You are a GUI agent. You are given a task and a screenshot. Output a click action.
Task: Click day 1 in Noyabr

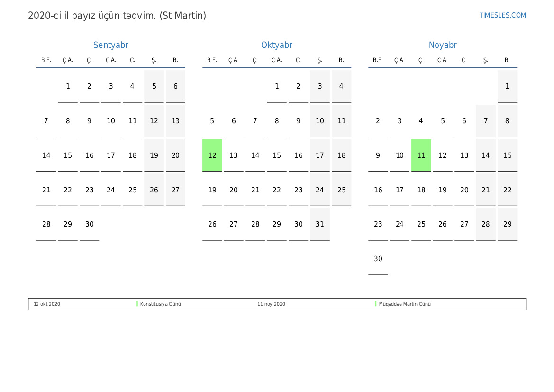coord(507,86)
